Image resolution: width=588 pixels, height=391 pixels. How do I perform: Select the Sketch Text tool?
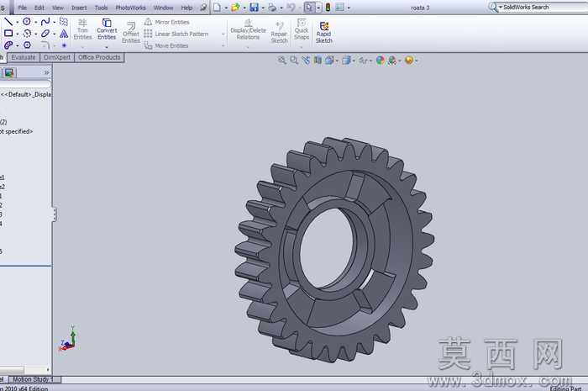64,34
